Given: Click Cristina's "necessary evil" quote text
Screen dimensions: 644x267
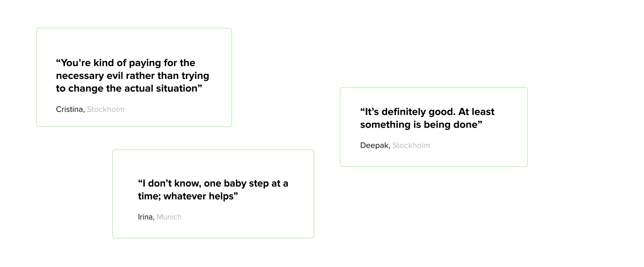Looking at the screenshot, I should 133,75.
